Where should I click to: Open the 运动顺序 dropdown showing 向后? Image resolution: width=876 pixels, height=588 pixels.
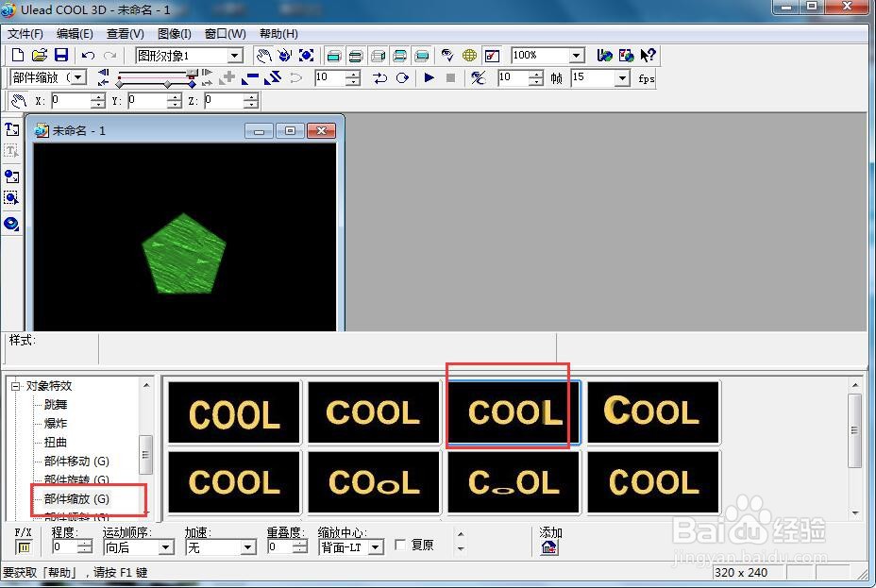(165, 547)
